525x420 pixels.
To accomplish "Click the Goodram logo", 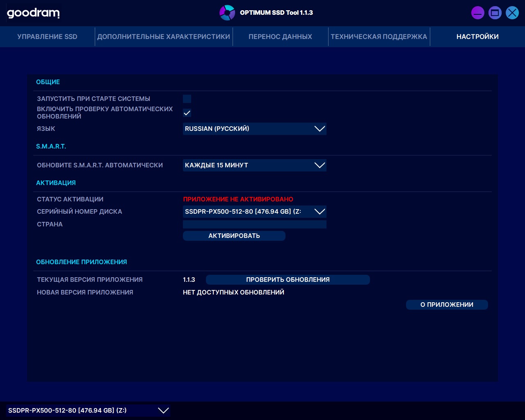I will [33, 13].
